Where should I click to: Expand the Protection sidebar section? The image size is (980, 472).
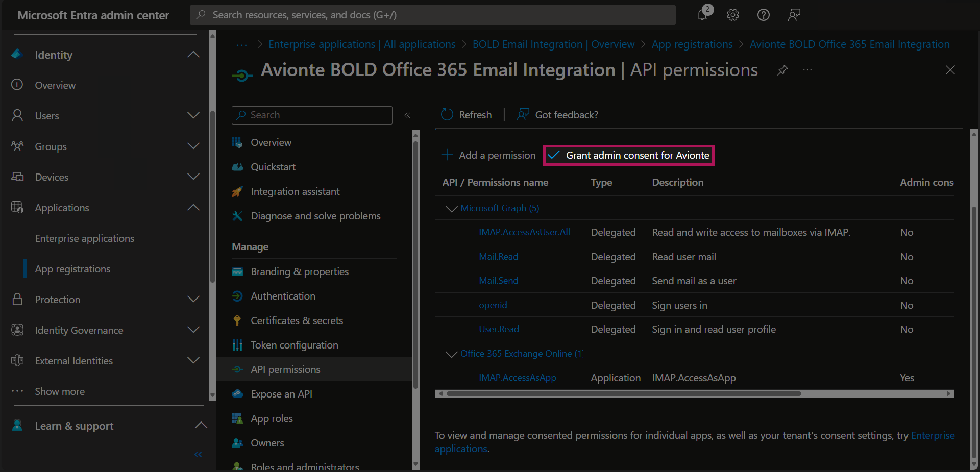click(193, 300)
